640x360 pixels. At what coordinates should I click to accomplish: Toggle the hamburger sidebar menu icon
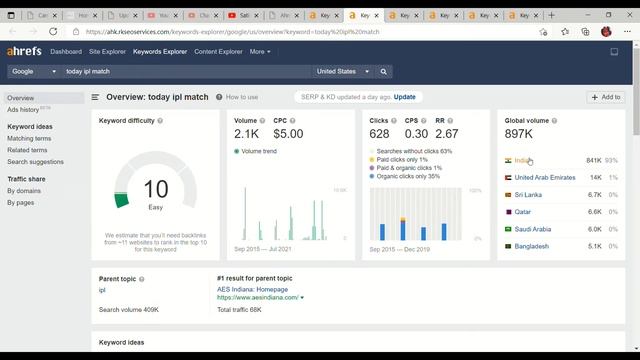coord(95,97)
